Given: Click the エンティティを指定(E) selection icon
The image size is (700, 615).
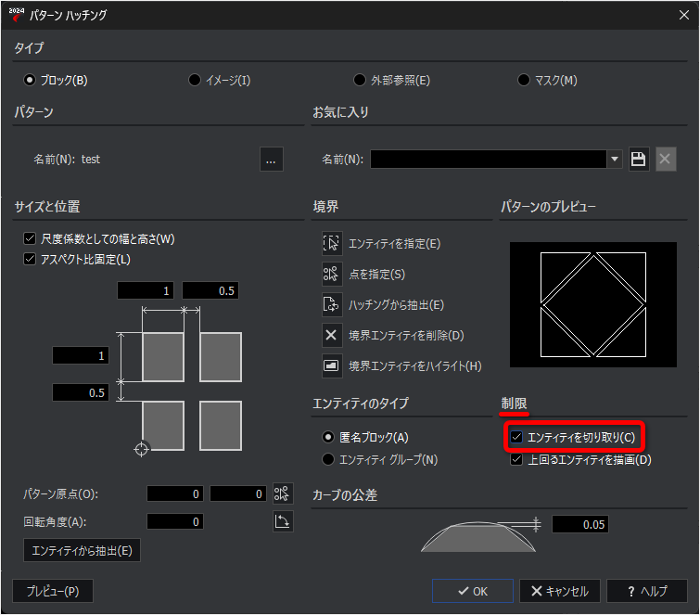Looking at the screenshot, I should 332,243.
